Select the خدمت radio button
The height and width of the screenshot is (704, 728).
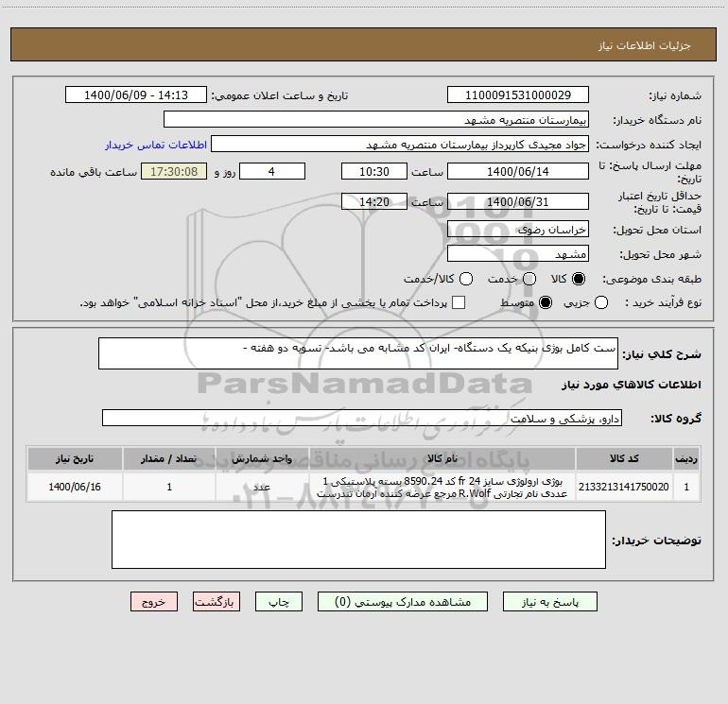(529, 279)
